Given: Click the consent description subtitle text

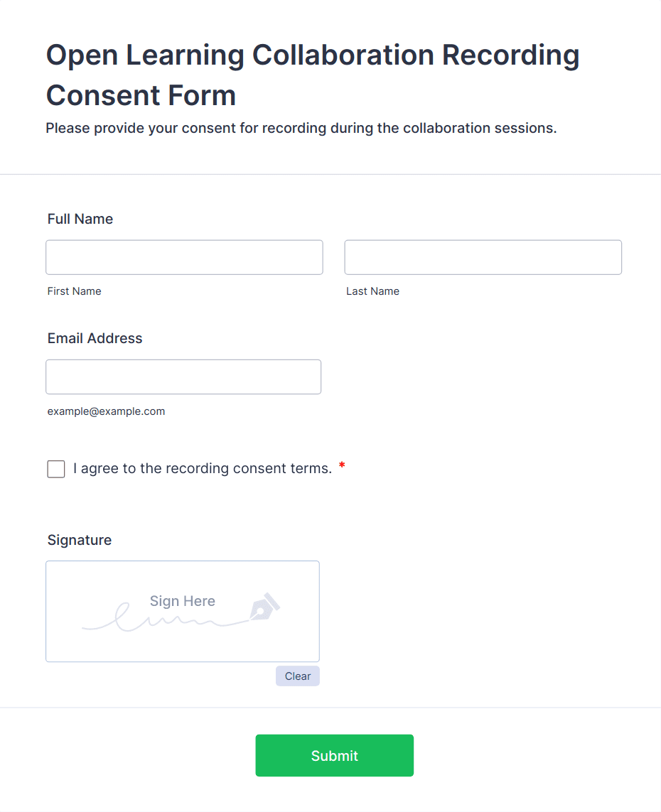Looking at the screenshot, I should [x=301, y=129].
